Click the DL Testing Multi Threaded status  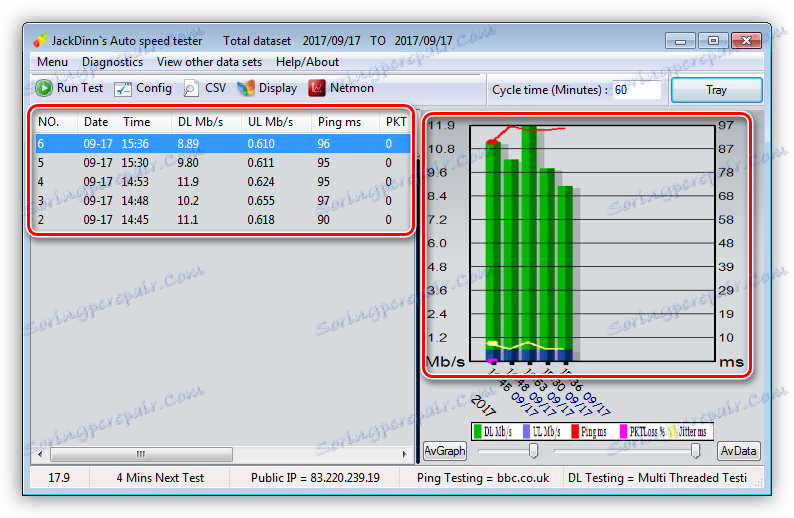coord(657,478)
